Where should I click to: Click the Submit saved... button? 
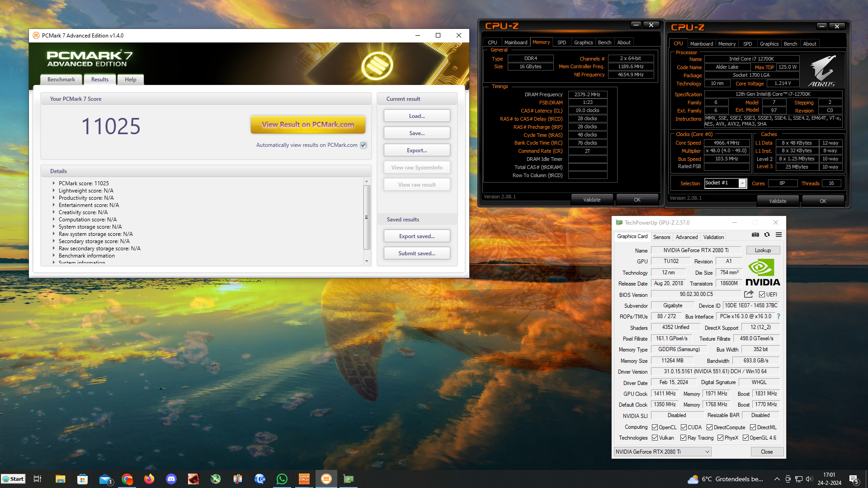[x=417, y=253]
